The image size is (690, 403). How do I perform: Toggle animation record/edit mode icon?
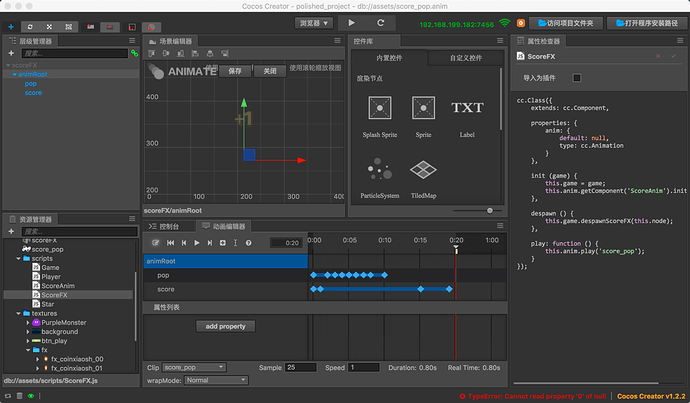click(x=156, y=242)
